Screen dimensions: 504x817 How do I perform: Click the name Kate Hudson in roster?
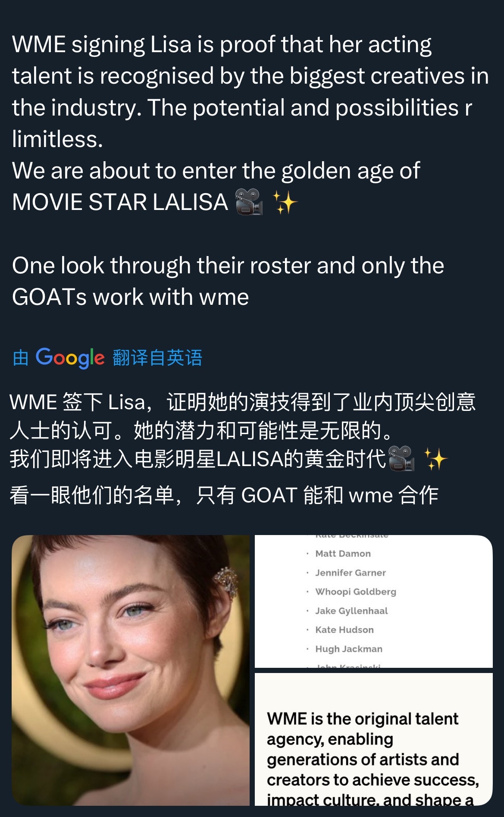(344, 629)
